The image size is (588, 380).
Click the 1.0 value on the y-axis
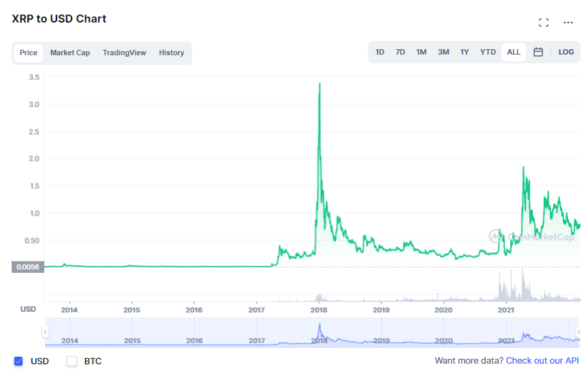coord(35,214)
